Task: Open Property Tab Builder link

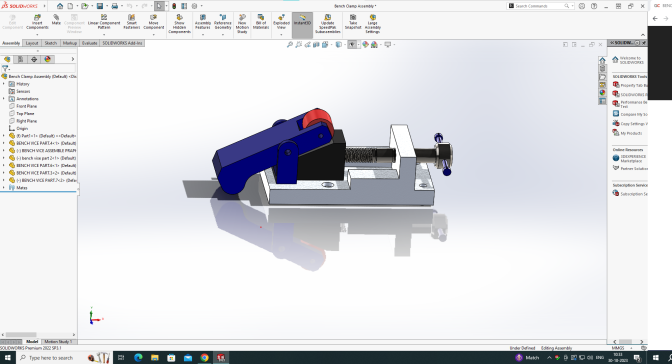Action: tap(634, 85)
